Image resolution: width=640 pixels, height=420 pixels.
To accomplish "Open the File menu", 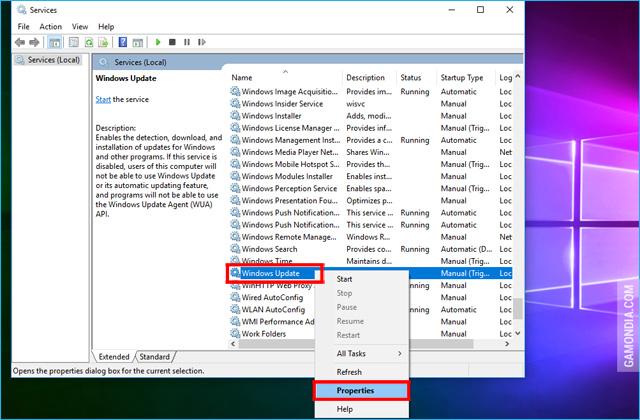I will tap(23, 27).
